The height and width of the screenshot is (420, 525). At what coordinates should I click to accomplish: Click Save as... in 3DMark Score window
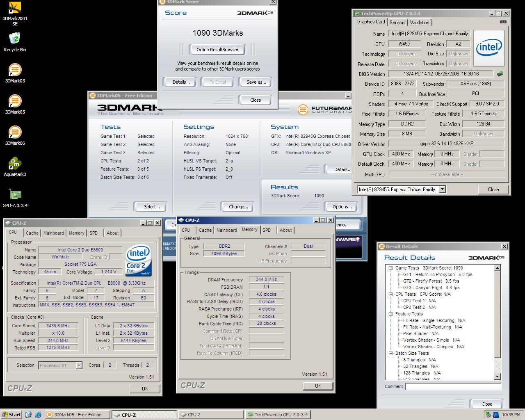[256, 82]
